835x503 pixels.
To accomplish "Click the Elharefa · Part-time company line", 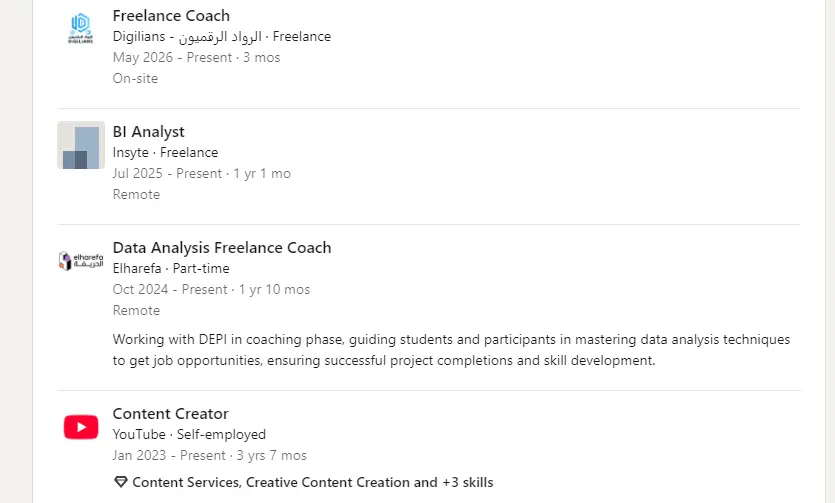I will coord(171,269).
